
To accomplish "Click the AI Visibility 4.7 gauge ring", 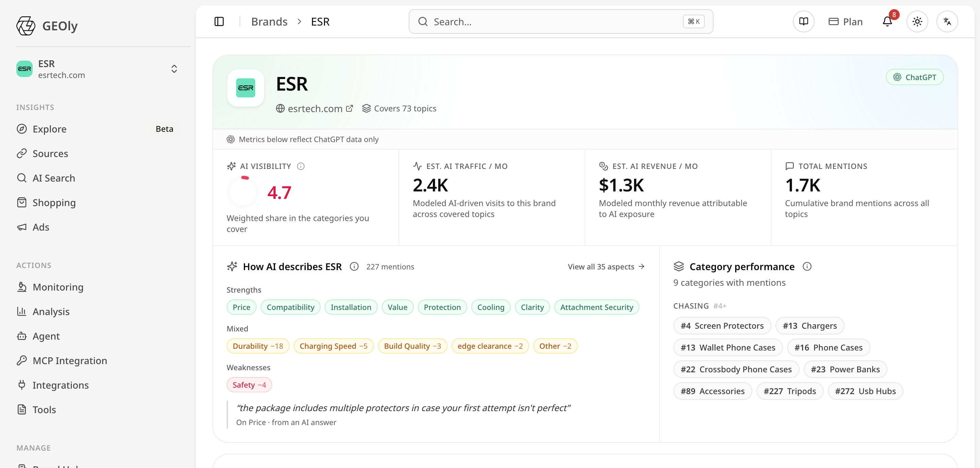I will point(243,191).
